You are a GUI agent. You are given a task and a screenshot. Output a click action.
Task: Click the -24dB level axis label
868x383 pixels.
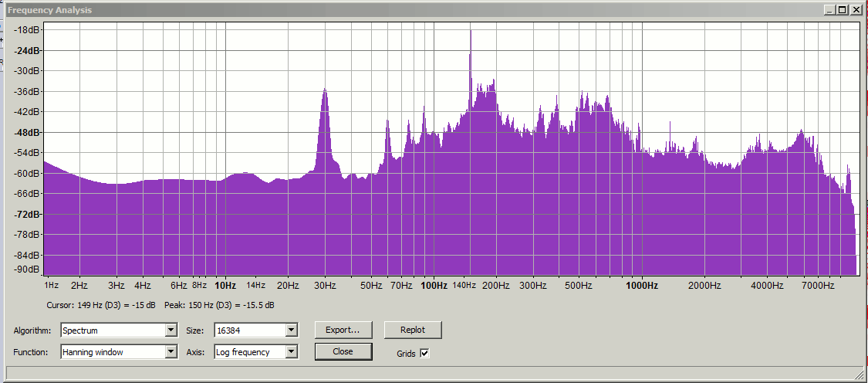point(28,50)
